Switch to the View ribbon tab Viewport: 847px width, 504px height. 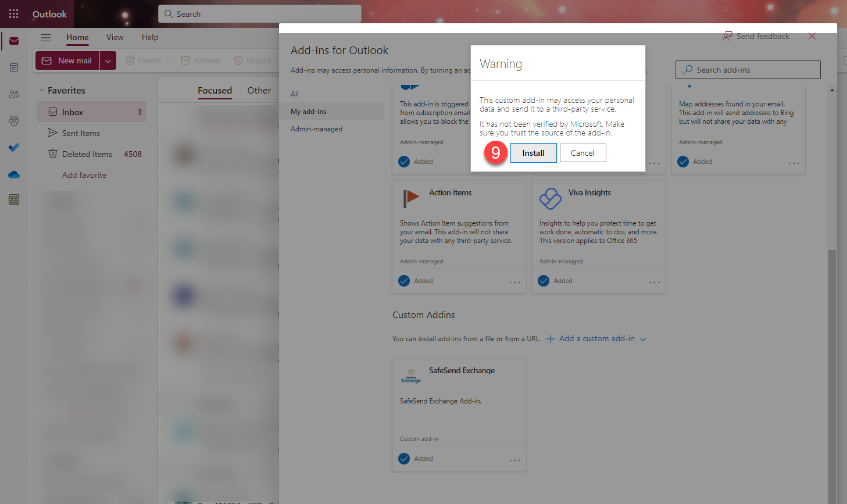115,37
